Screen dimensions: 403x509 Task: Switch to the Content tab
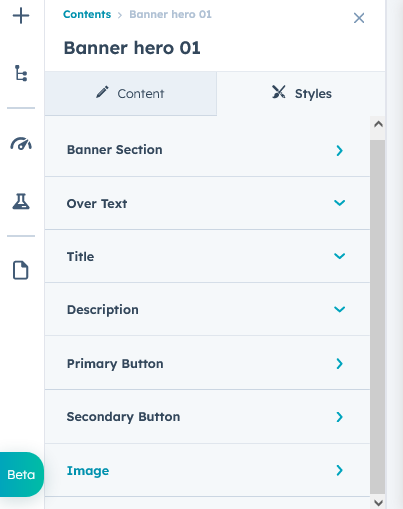point(131,94)
